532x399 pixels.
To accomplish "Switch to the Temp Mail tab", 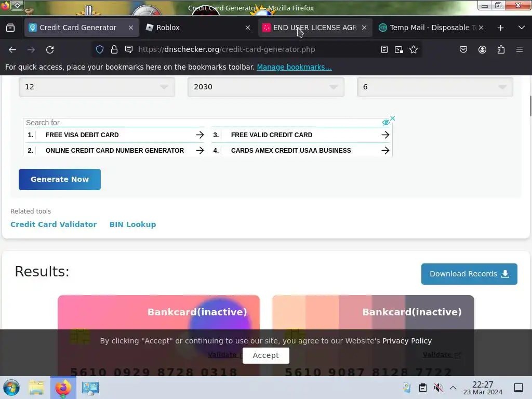I will pos(432,28).
